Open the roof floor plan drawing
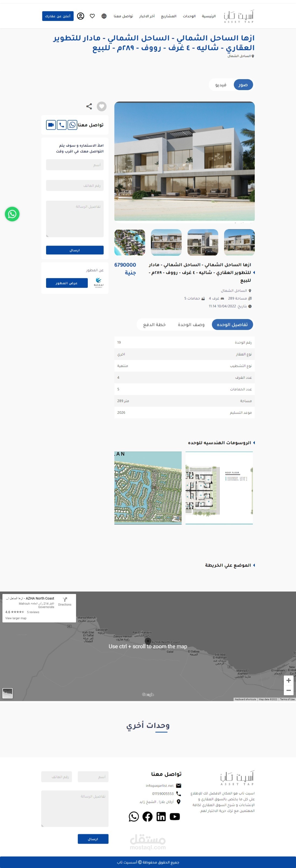The width and height of the screenshot is (296, 868). (219, 488)
